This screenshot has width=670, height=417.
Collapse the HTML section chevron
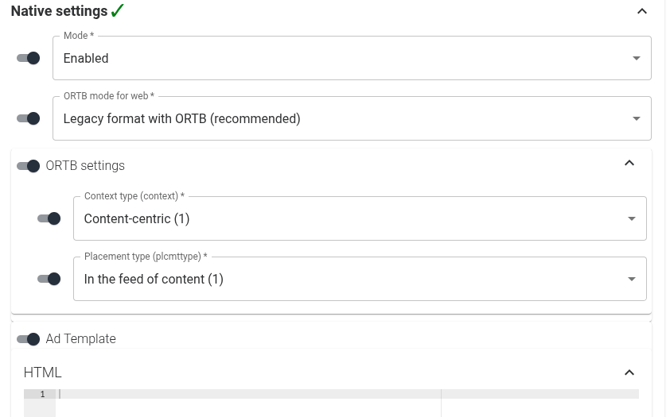tap(629, 372)
